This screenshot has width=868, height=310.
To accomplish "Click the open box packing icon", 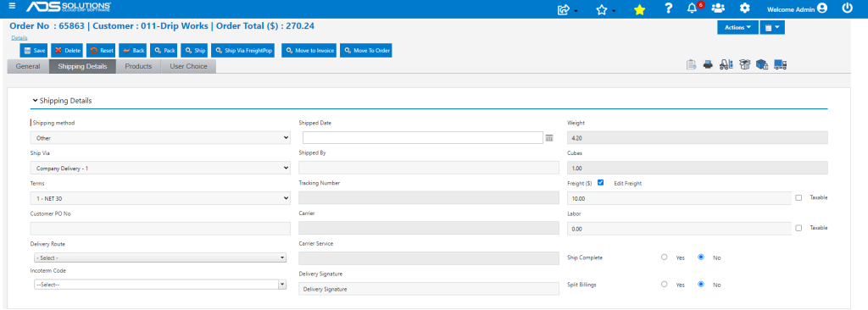I will tap(744, 64).
